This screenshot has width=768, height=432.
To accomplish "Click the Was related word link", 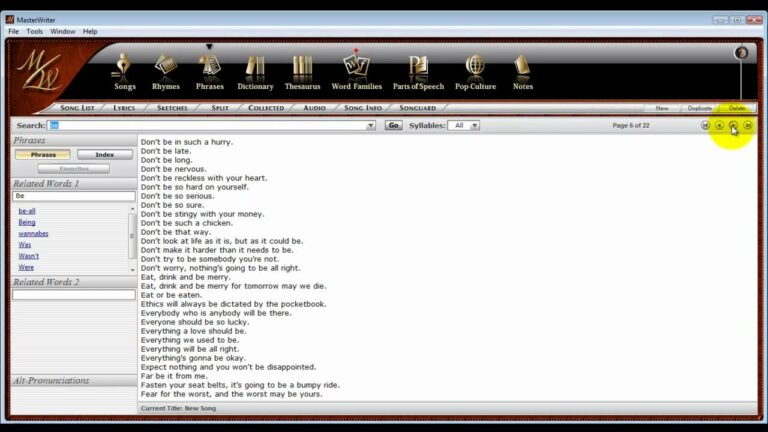I will (x=24, y=245).
